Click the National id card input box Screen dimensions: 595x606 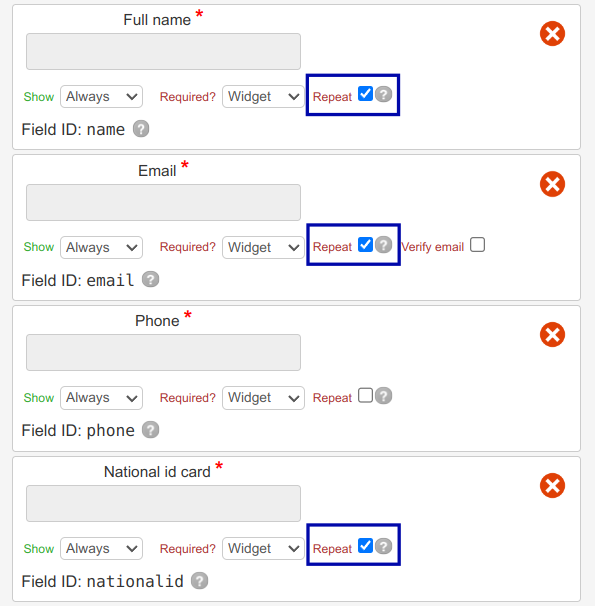point(163,504)
